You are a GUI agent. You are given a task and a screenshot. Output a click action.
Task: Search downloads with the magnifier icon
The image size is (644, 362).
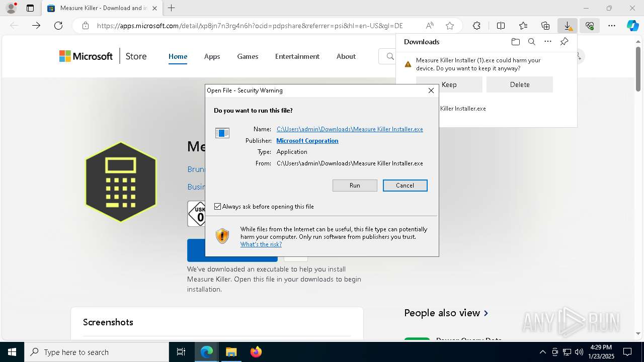(531, 42)
